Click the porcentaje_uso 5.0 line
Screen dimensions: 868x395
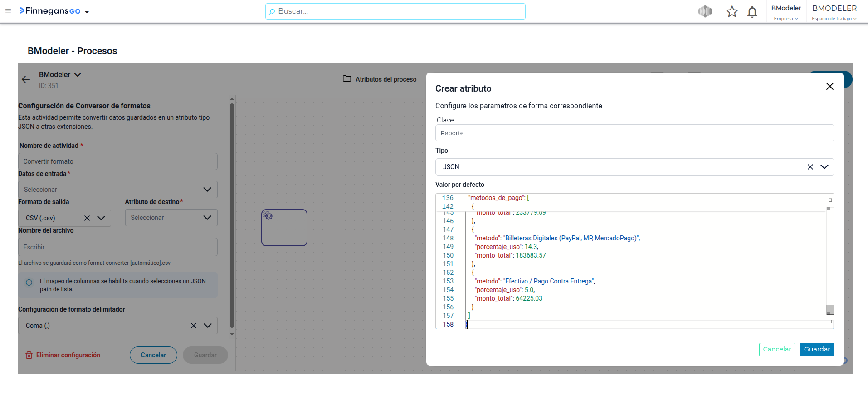click(505, 290)
